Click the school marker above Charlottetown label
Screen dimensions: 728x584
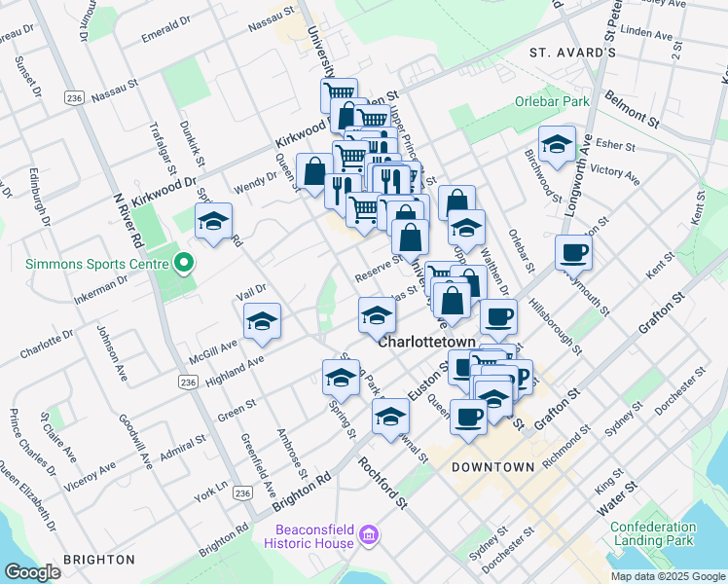click(377, 315)
